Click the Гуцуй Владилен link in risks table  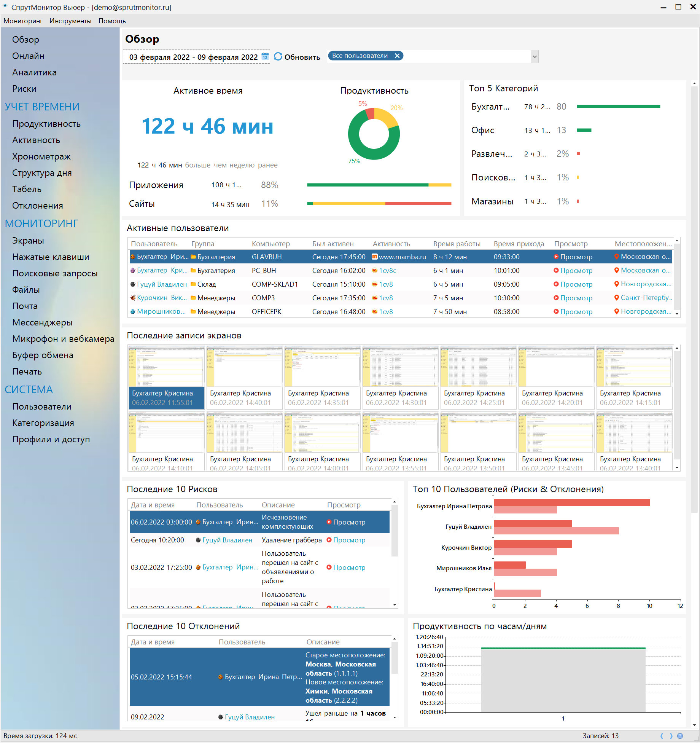(x=227, y=540)
